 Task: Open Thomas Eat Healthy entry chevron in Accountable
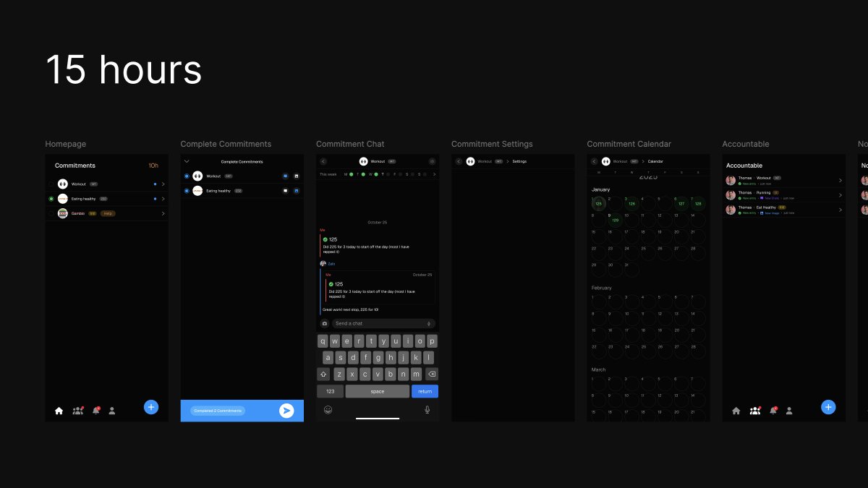pos(840,210)
